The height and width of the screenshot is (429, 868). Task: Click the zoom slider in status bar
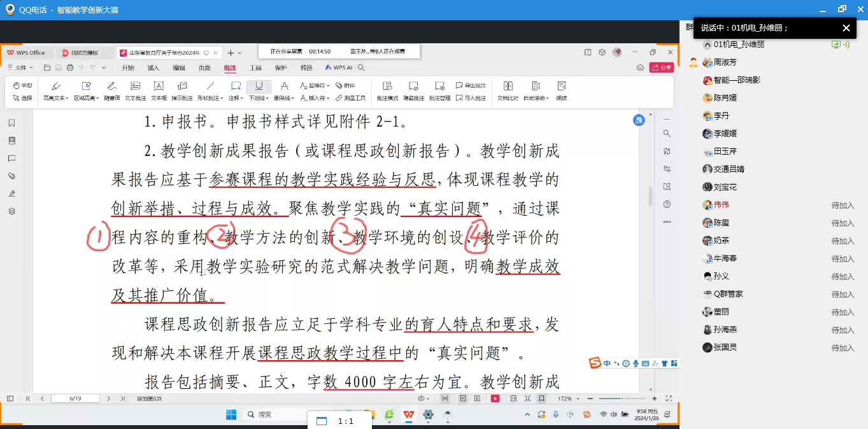click(x=621, y=398)
